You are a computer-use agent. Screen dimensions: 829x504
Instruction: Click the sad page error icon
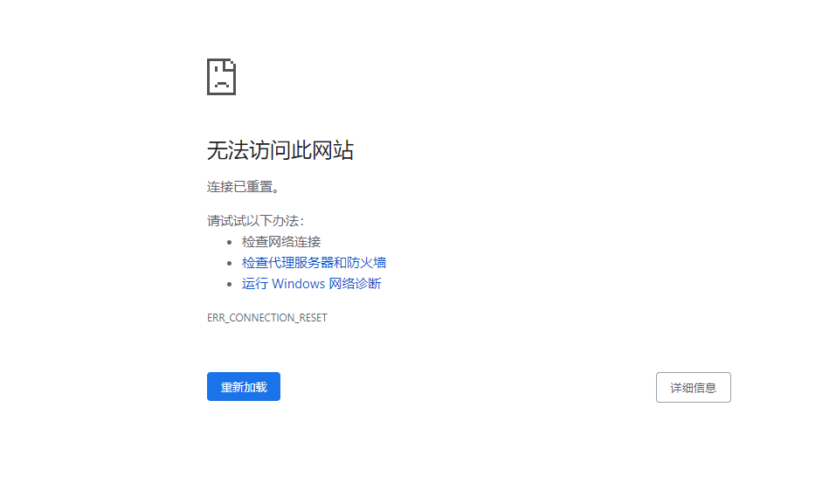(221, 77)
